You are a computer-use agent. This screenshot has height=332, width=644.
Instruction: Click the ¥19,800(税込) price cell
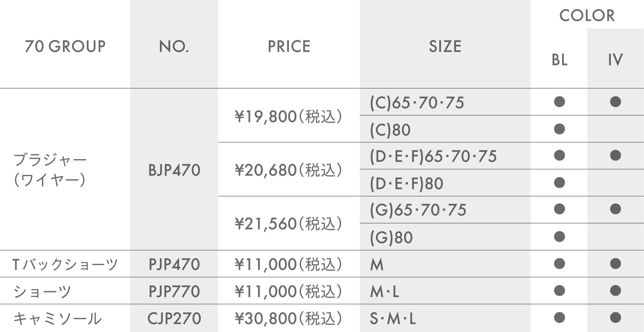tap(289, 117)
